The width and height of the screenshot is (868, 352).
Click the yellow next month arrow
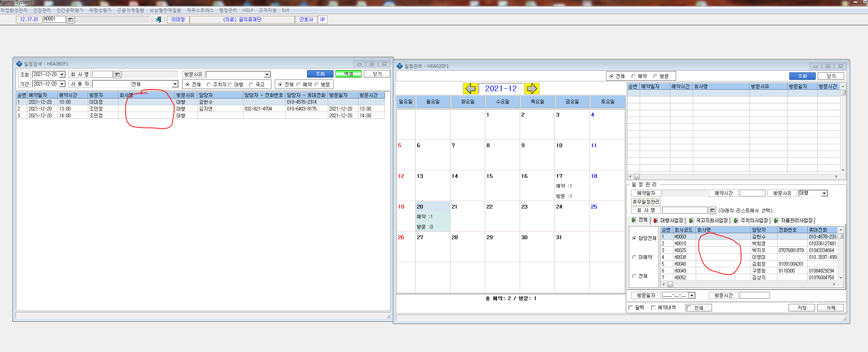coord(531,89)
